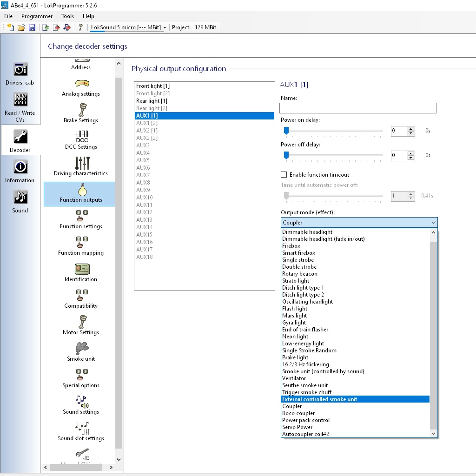Click the Open file folder icon
The width and height of the screenshot is (476, 476).
(x=21, y=27)
